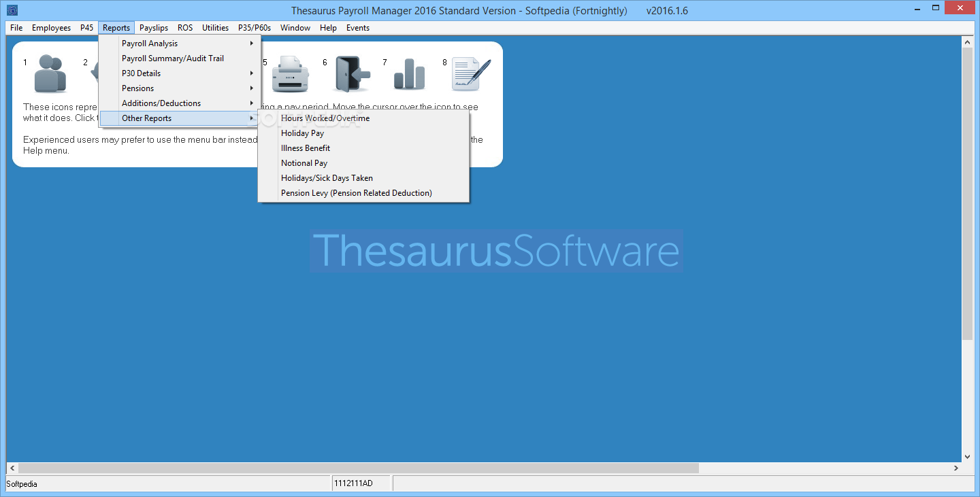Click the bar chart icon numbered 7
Image resolution: width=980 pixels, height=497 pixels.
[409, 73]
